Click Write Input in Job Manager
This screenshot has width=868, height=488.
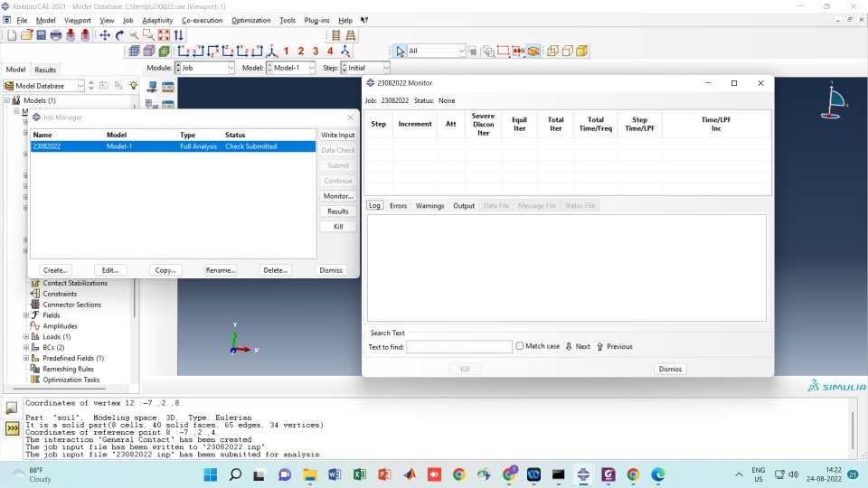[337, 135]
